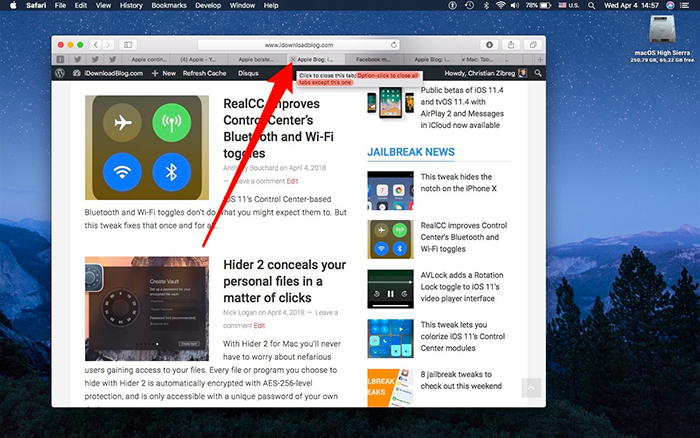Open 'AVLock adds a Rotation Lock toggle' story
The image size is (700, 438).
click(x=462, y=287)
